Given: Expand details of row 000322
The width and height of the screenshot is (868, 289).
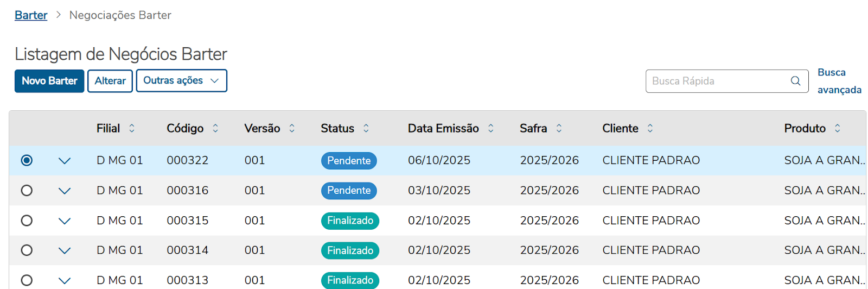Looking at the screenshot, I should (65, 161).
